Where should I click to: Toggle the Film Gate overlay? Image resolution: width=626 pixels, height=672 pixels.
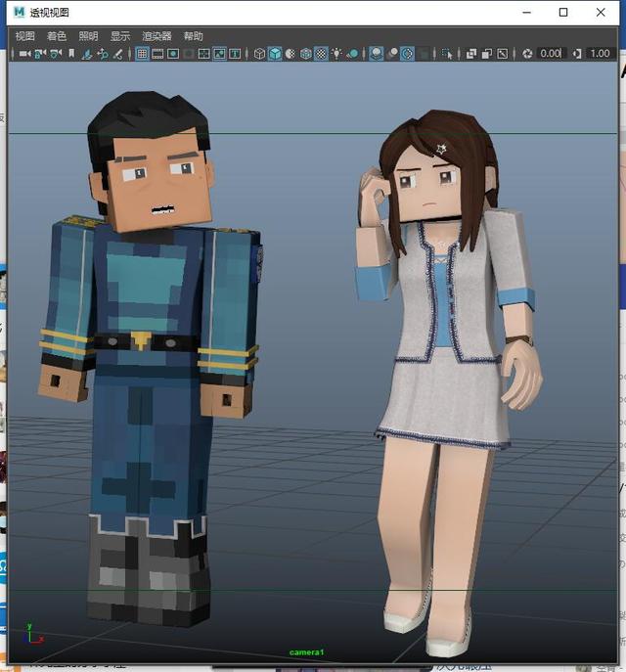(x=157, y=54)
